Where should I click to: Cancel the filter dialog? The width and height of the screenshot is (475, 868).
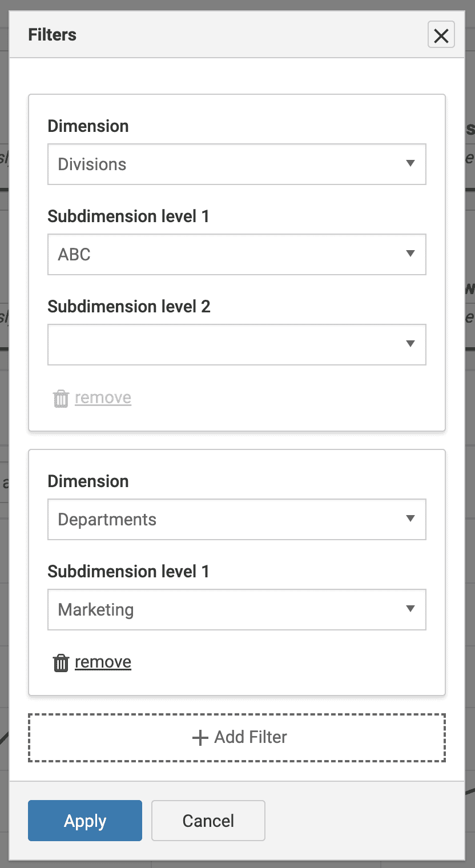pyautogui.click(x=208, y=821)
